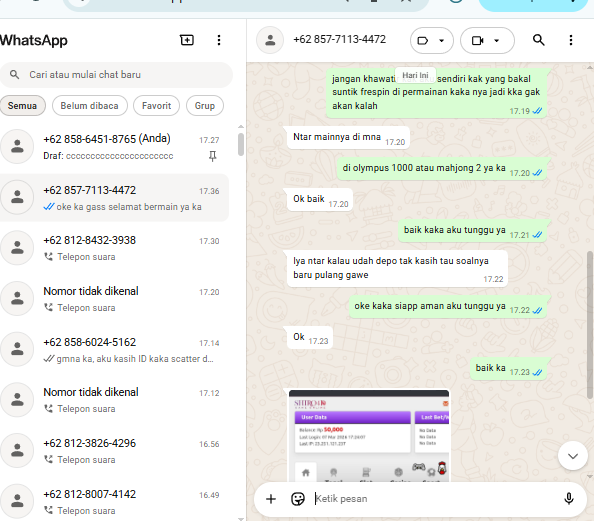Click message 'baik ka'

(x=508, y=368)
